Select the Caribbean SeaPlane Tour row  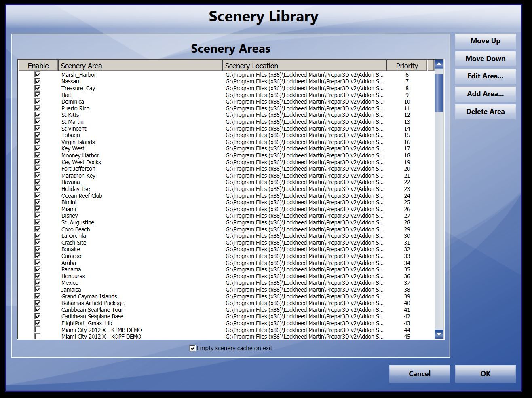226,310
